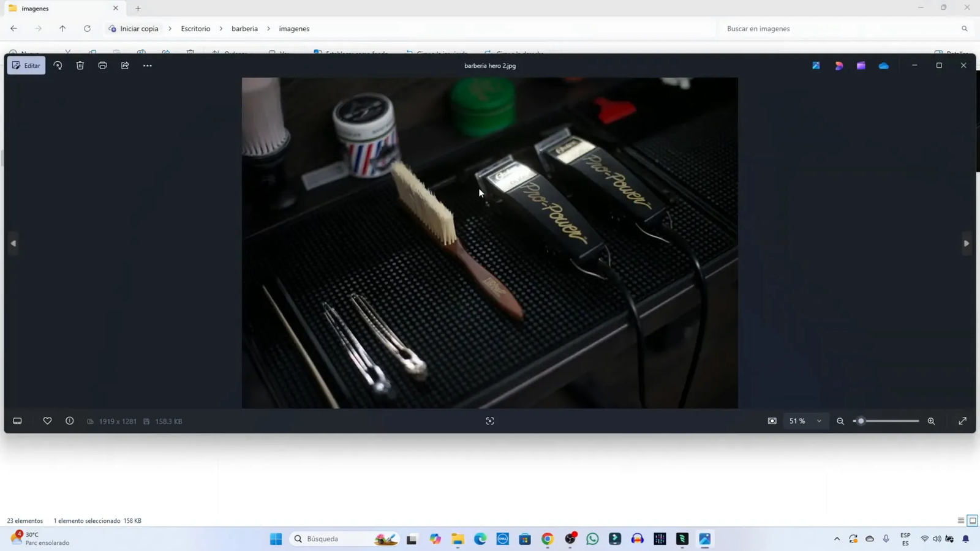
Task: Select the barberia folder in address bar
Action: click(x=244, y=29)
